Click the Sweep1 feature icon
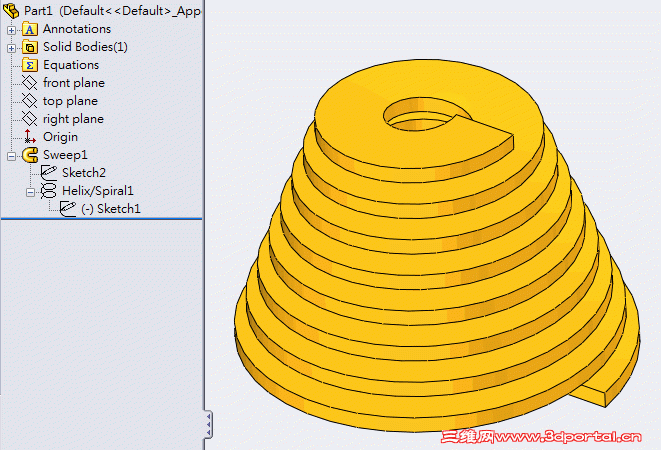661x450 pixels. [x=30, y=155]
